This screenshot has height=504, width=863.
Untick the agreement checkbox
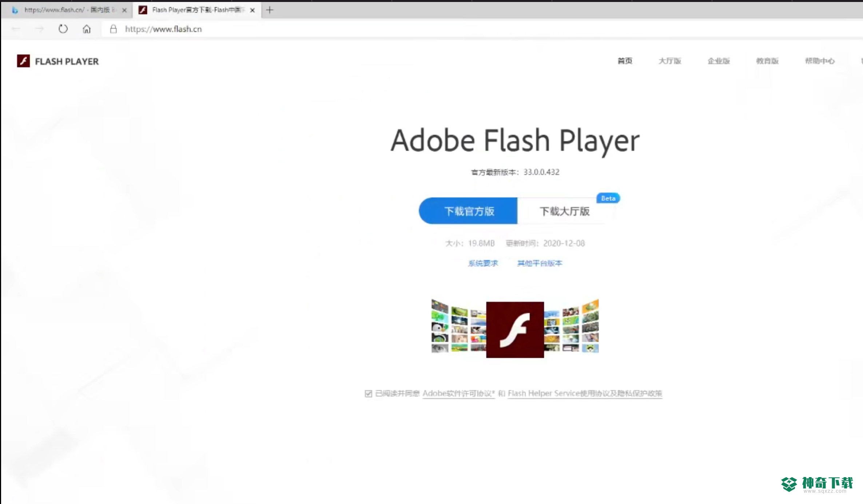369,393
